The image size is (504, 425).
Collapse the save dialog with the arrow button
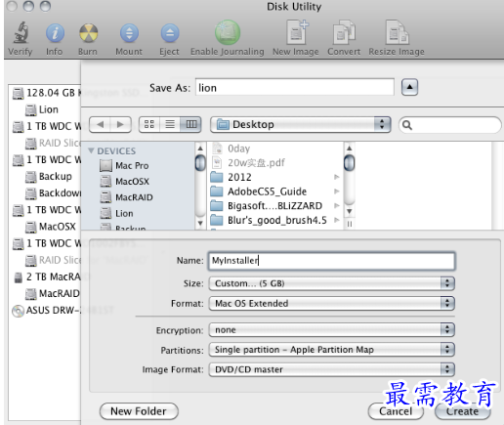click(409, 87)
